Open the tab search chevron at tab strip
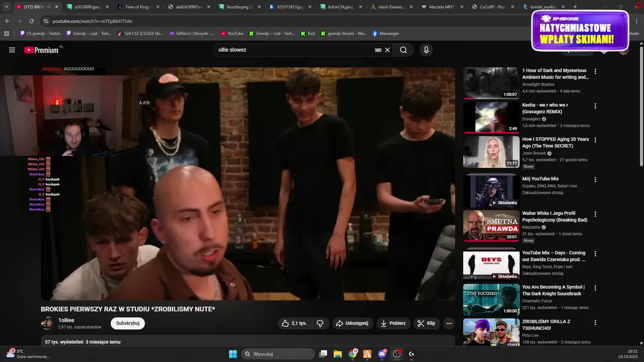644x362 pixels. click(7, 7)
